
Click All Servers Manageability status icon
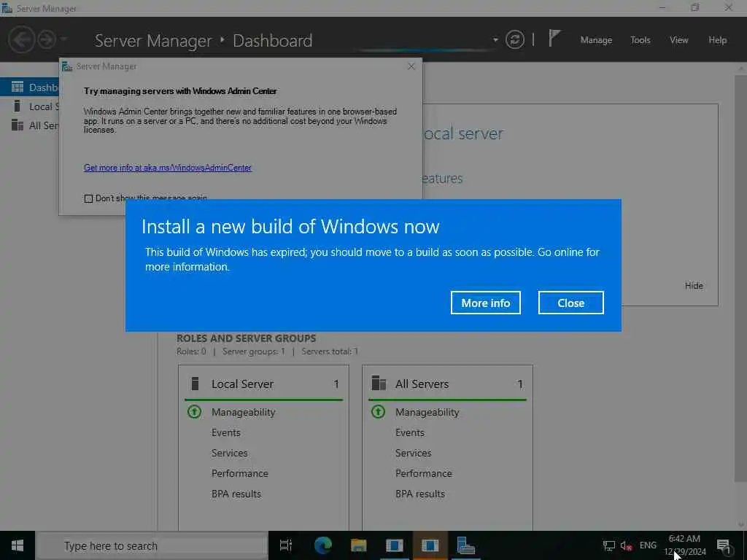click(379, 411)
